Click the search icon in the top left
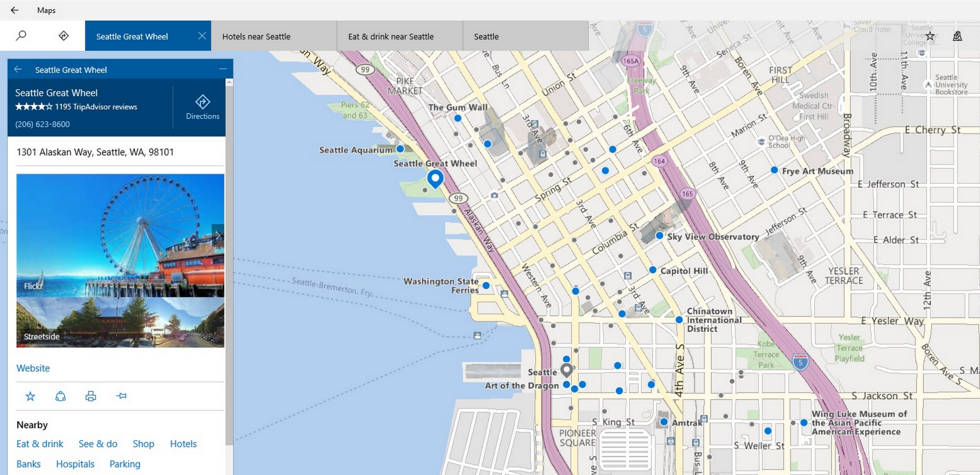980x475 pixels. pyautogui.click(x=21, y=36)
